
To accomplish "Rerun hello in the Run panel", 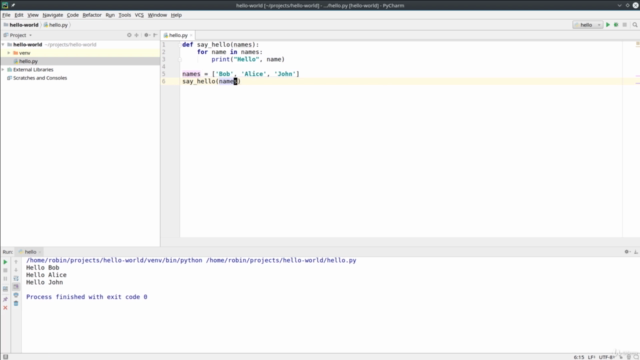I will tap(5, 262).
